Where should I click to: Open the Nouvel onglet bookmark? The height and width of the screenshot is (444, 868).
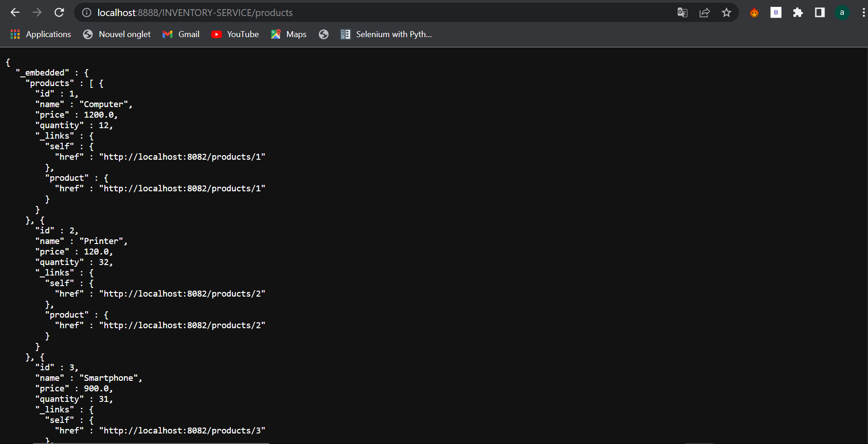pyautogui.click(x=116, y=34)
